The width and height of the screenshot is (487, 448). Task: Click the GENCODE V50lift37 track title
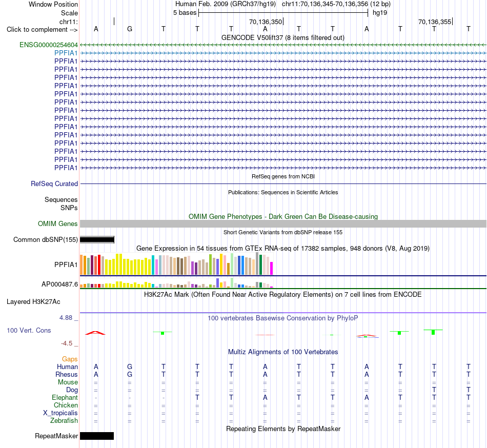[x=282, y=38]
